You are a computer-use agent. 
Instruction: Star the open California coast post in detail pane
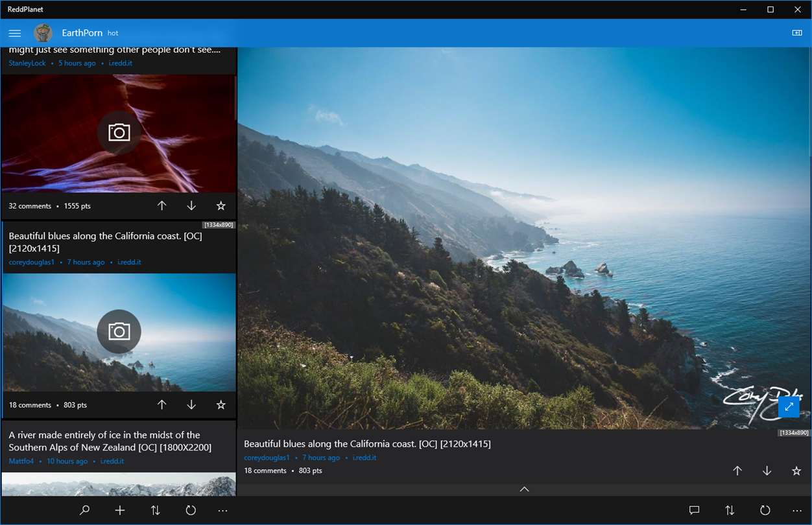(x=796, y=471)
